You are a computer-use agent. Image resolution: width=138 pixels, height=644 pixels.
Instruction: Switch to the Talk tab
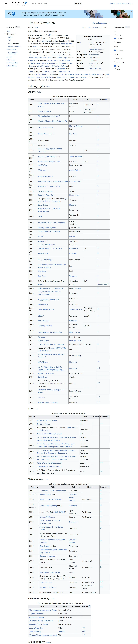tap(36, 27)
